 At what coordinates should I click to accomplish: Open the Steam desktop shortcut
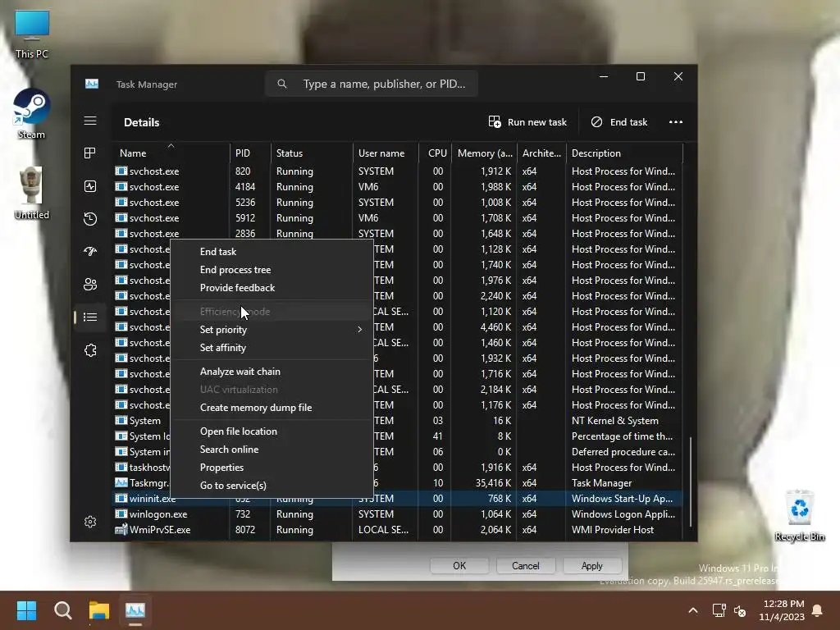click(x=32, y=114)
